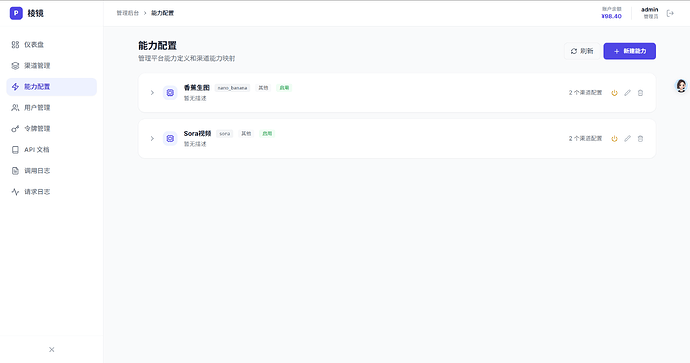Click the nano_banana tag
Viewport: 690px width, 363px height.
click(x=232, y=88)
